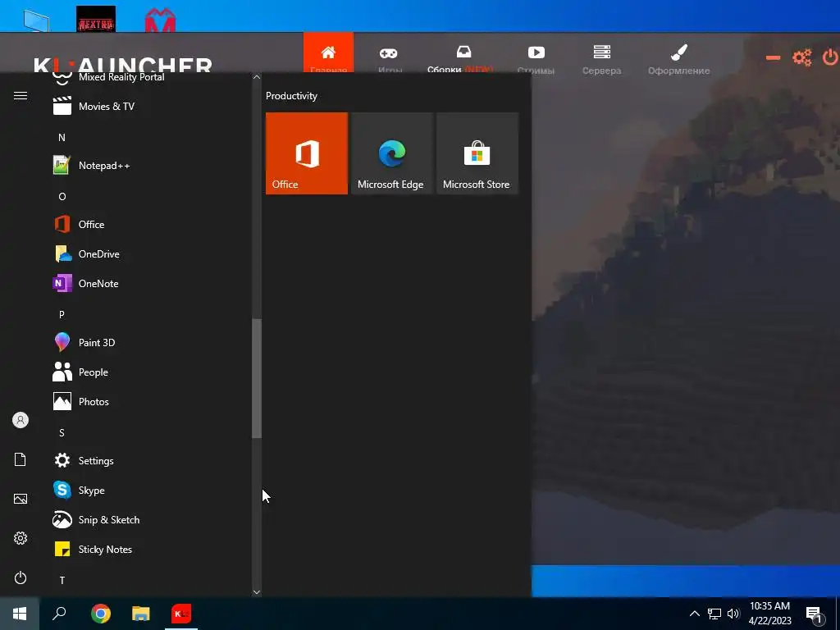This screenshot has height=630, width=840.
Task: Click app list scrollbar down arrow
Action: 257,592
